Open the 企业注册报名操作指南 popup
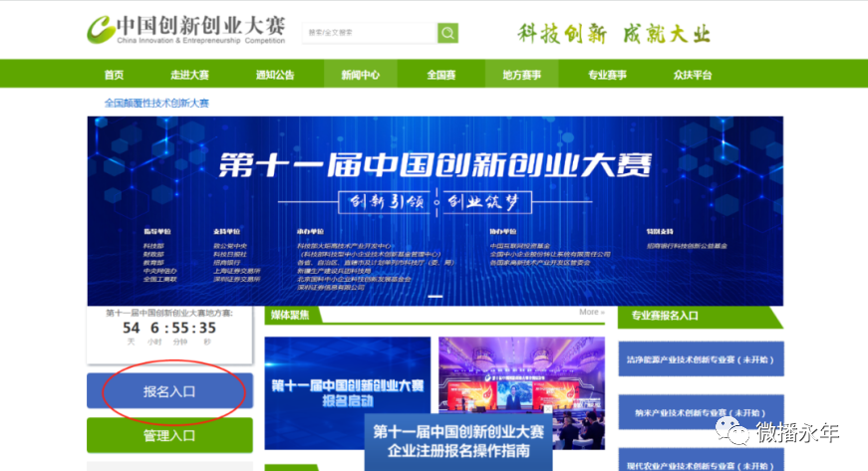 [458, 442]
